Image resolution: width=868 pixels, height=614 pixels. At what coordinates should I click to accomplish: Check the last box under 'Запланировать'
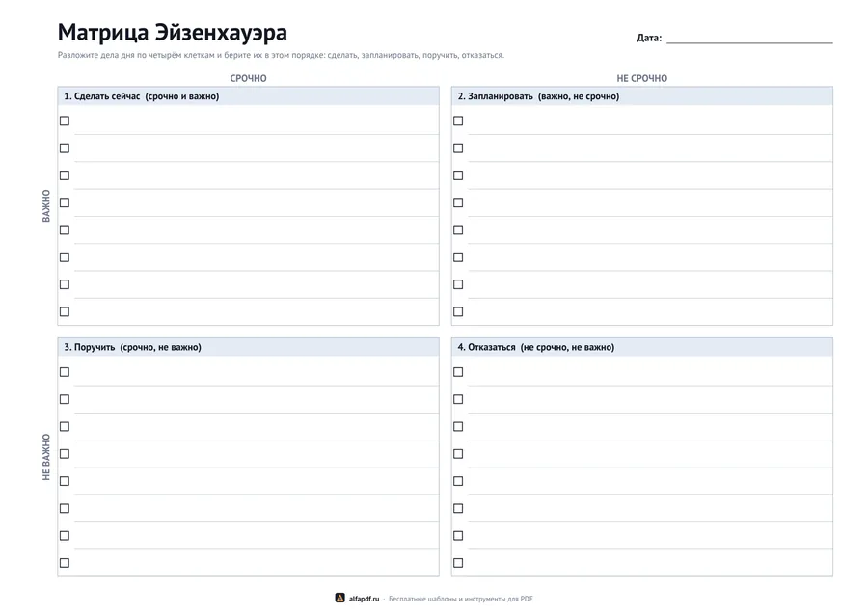(458, 312)
